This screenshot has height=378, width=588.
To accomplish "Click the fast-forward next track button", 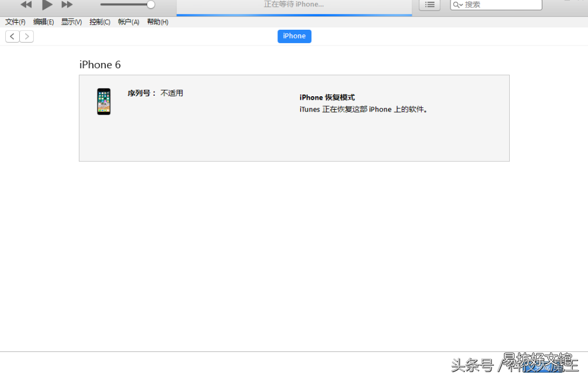I will (x=67, y=5).
